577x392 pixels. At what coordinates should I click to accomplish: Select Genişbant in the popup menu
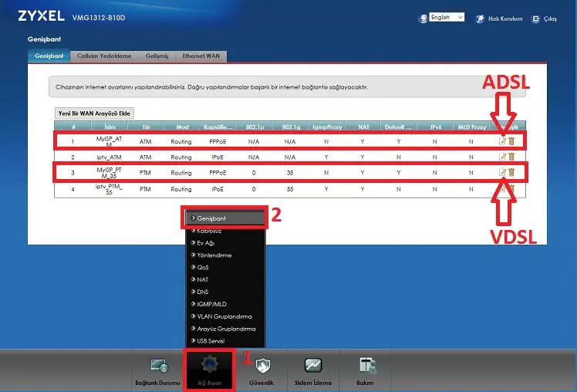(x=224, y=218)
